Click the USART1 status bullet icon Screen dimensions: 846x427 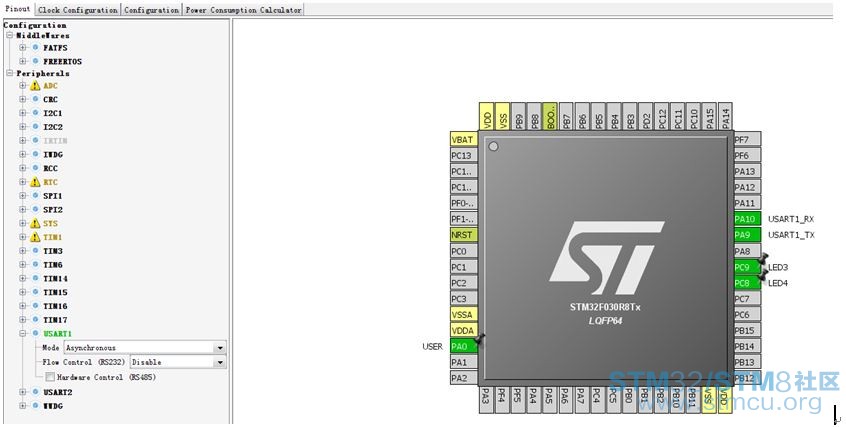coord(36,333)
